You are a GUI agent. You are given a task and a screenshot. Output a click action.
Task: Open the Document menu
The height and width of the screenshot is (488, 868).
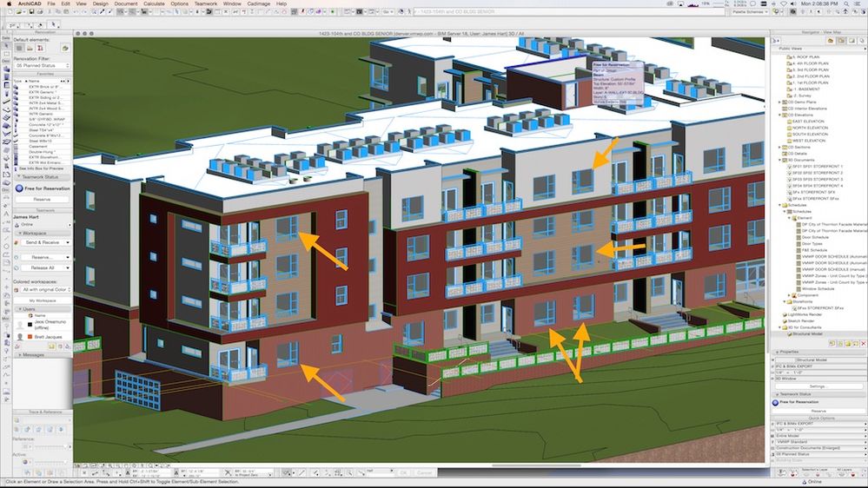(126, 3)
